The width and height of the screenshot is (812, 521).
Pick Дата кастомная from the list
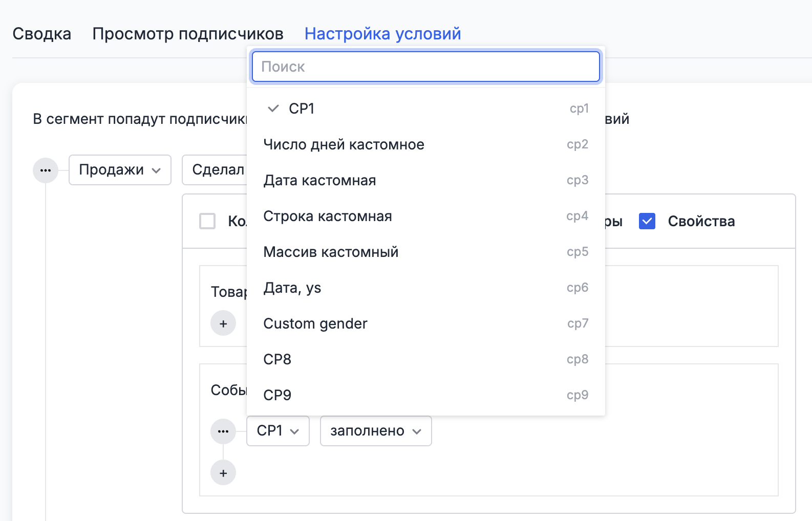[425, 180]
